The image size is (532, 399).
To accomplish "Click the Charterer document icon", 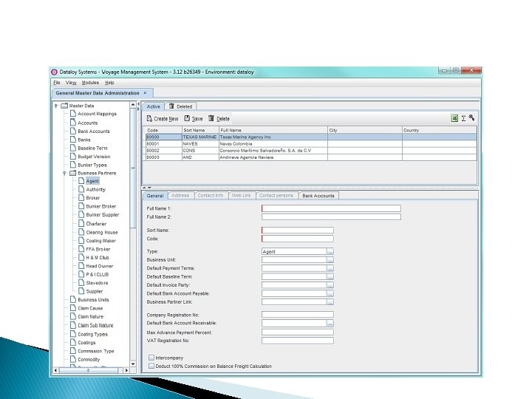I will point(81,223).
